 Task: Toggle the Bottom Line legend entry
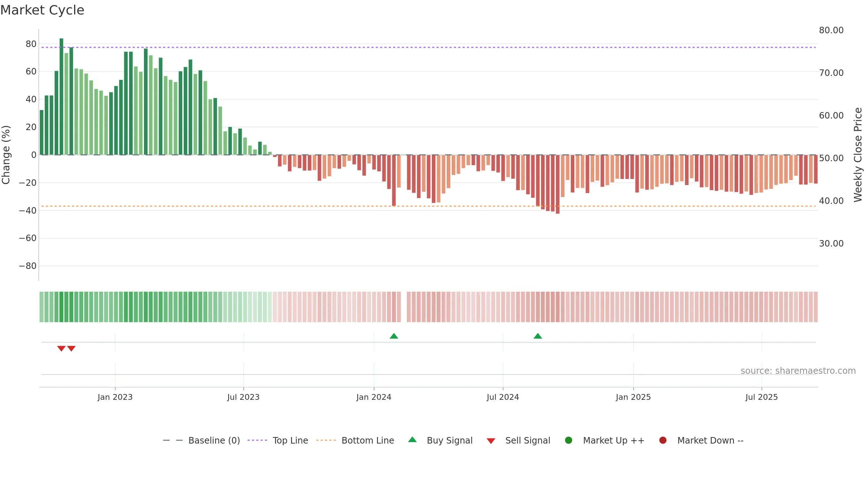pyautogui.click(x=355, y=440)
